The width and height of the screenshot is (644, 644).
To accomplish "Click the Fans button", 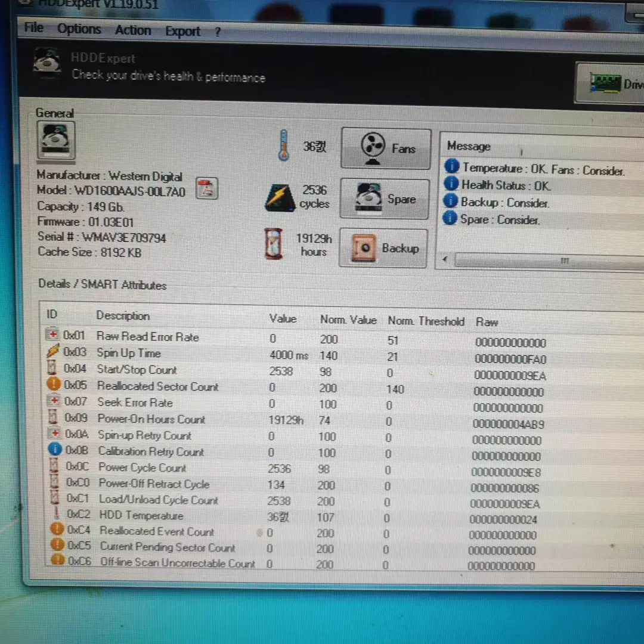I will click(386, 148).
